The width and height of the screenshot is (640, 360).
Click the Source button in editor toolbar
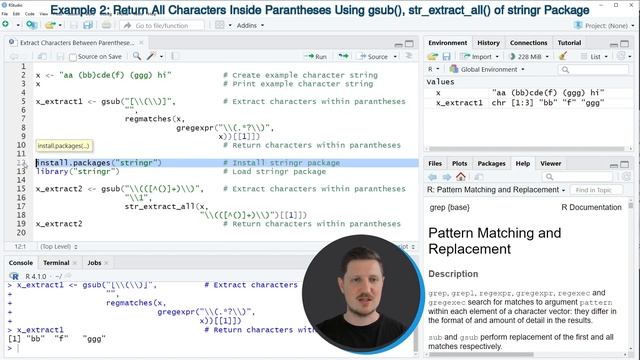[374, 56]
